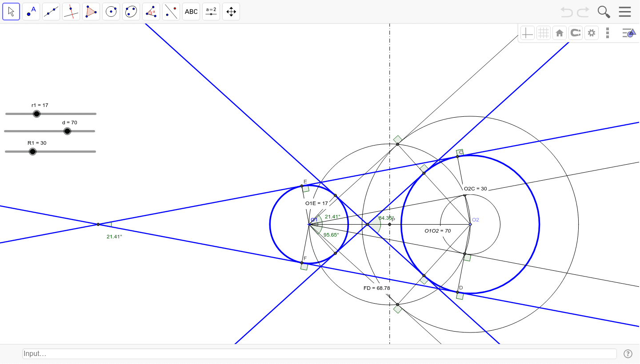Select point E on small circle
640x364 pixels.
302,186
